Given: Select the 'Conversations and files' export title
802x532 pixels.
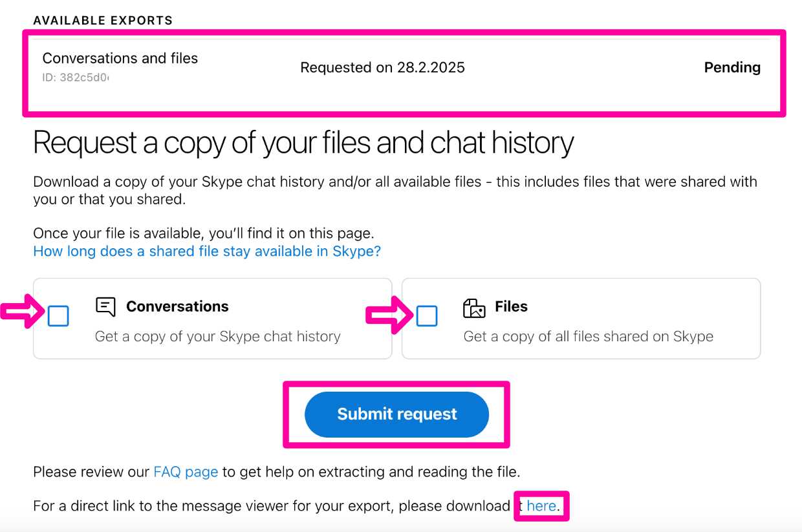Looking at the screenshot, I should coord(120,58).
